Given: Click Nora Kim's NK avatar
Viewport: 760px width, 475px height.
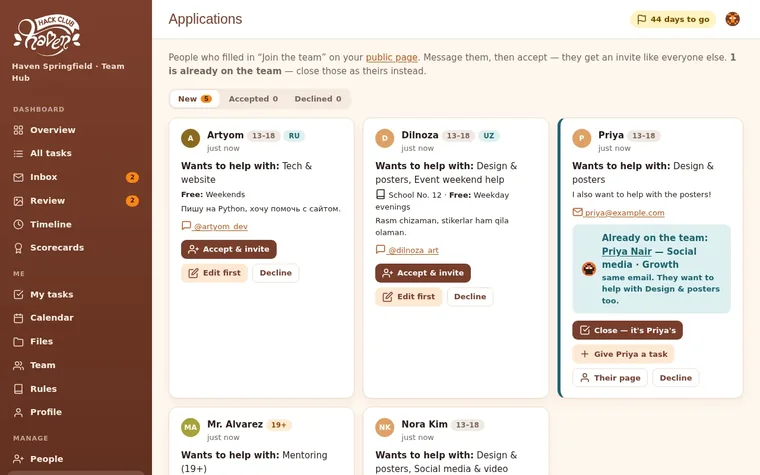Looking at the screenshot, I should [385, 428].
